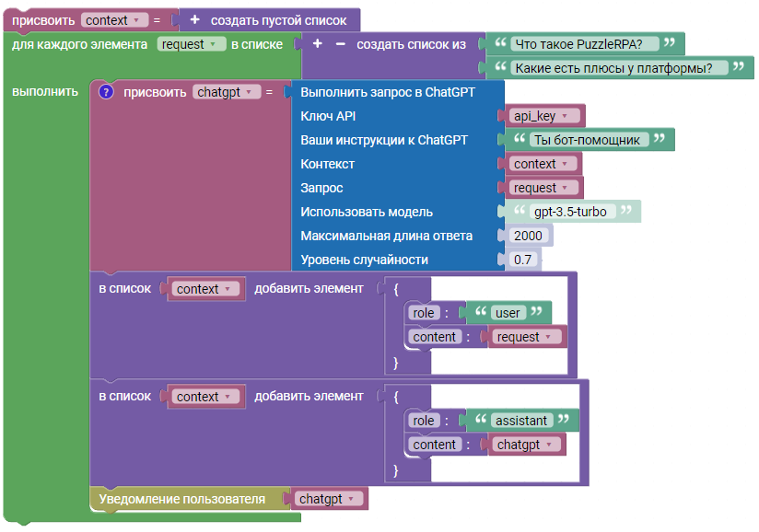Open the request dropdown next to the user content key
Viewport: 759px width, 532px height.
527,337
